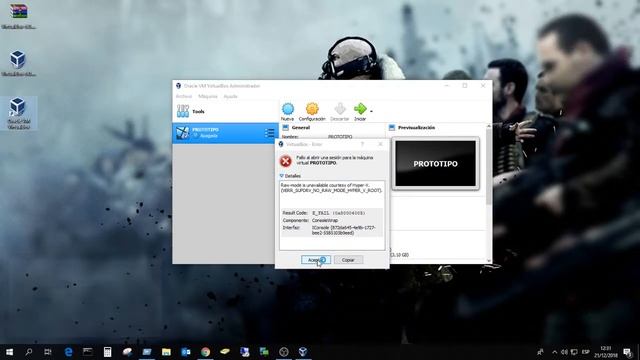Show hidden system tray icons chevron

tap(554, 352)
